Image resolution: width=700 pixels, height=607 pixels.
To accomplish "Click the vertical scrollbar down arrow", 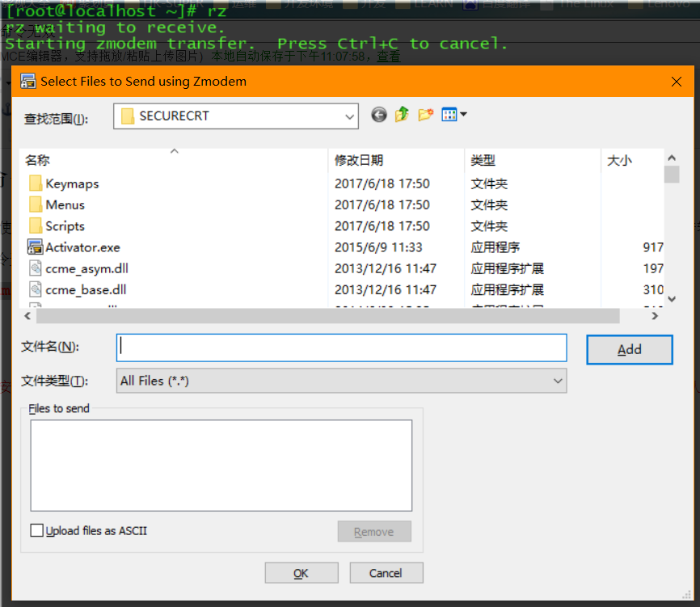I will pyautogui.click(x=672, y=299).
